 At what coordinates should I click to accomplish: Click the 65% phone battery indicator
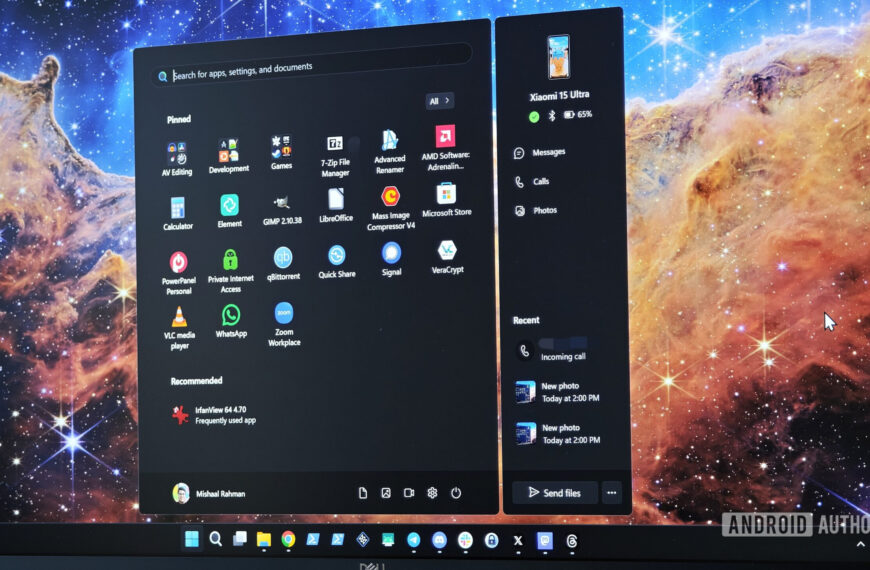point(578,114)
